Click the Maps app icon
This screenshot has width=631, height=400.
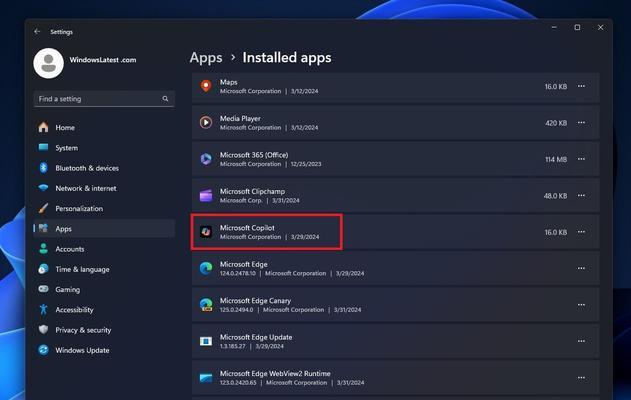[x=206, y=86]
